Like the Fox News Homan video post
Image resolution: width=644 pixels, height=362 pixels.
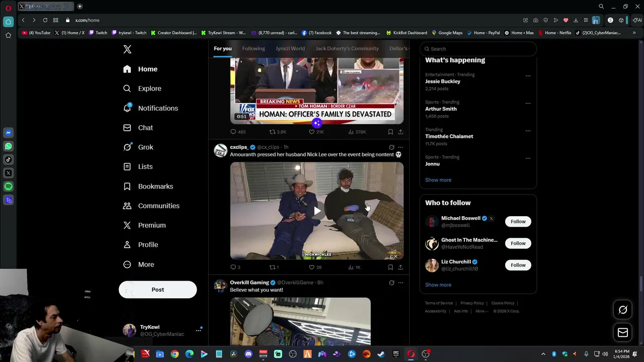tap(312, 132)
